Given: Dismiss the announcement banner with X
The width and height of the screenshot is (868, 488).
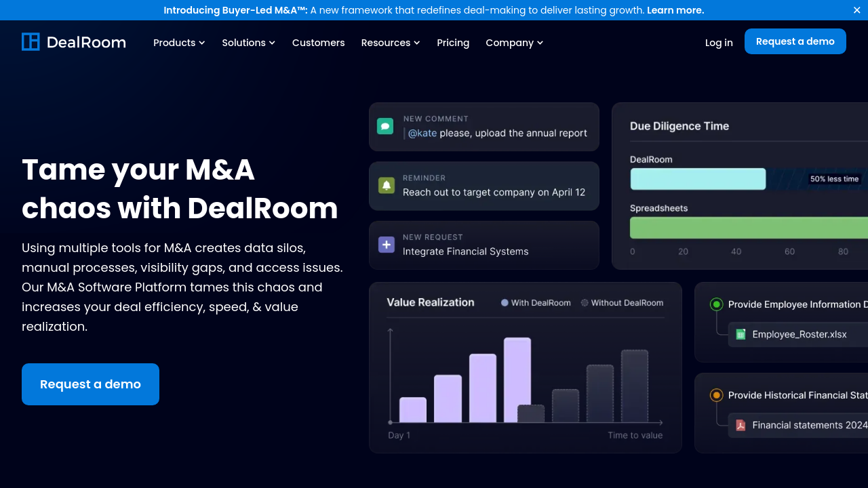Looking at the screenshot, I should coord(856,10).
